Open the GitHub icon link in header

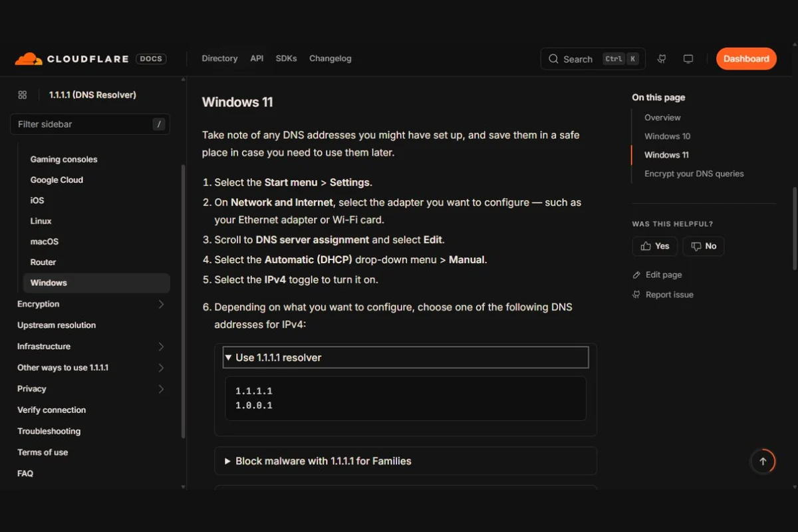662,59
